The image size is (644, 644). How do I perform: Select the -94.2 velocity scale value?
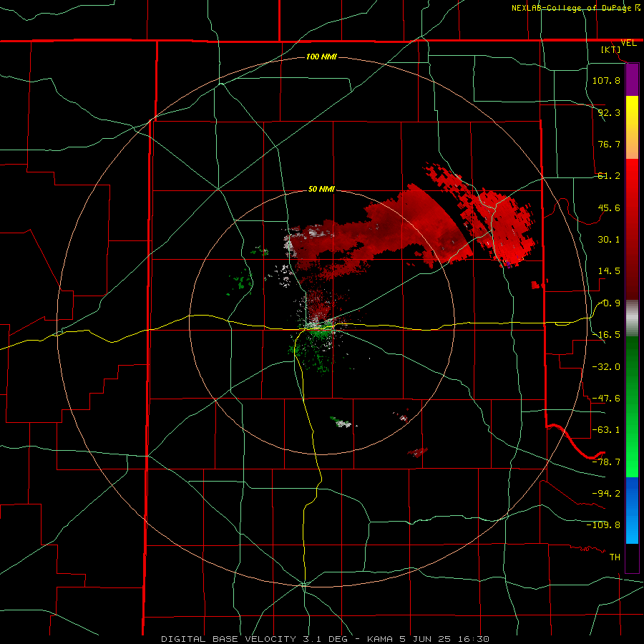pos(606,493)
